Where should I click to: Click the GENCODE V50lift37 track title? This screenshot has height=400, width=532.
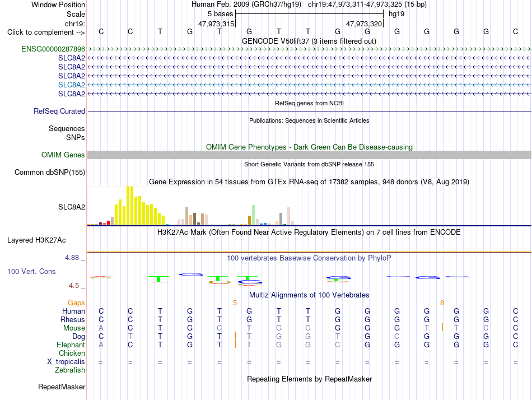pyautogui.click(x=309, y=41)
